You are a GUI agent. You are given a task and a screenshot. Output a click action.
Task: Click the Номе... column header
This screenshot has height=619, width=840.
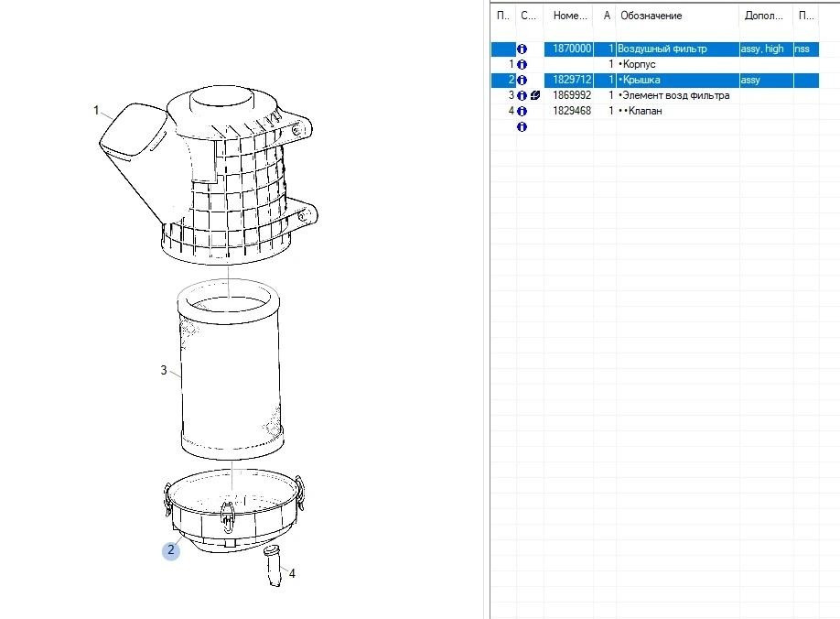tap(569, 16)
